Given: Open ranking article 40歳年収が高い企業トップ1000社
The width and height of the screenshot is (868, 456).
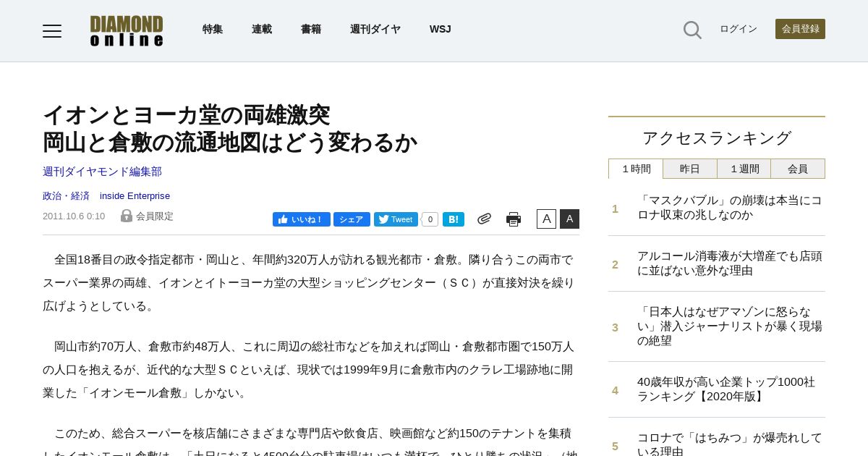Looking at the screenshot, I should click(x=726, y=389).
